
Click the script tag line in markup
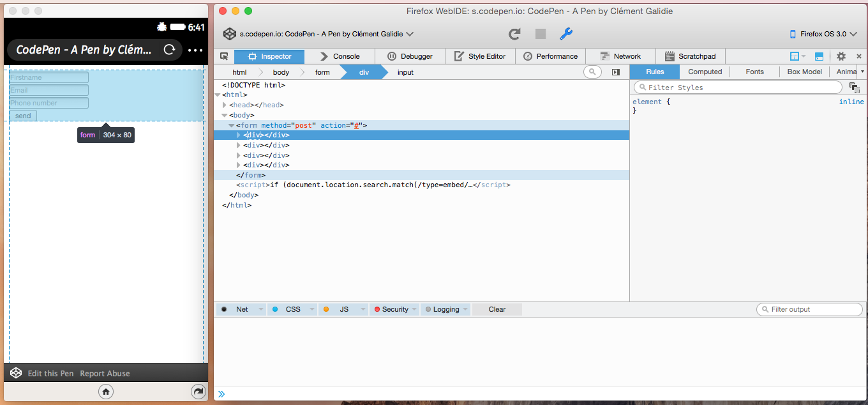point(373,185)
